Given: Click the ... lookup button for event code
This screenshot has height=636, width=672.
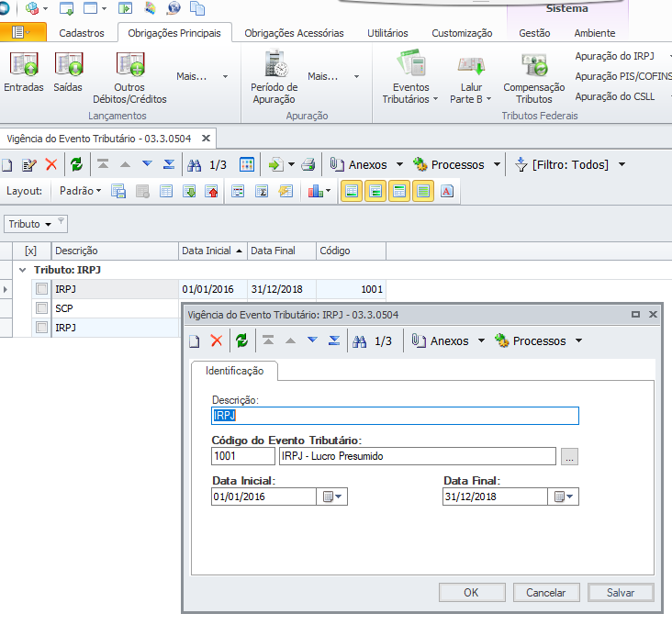Looking at the screenshot, I should 569,457.
